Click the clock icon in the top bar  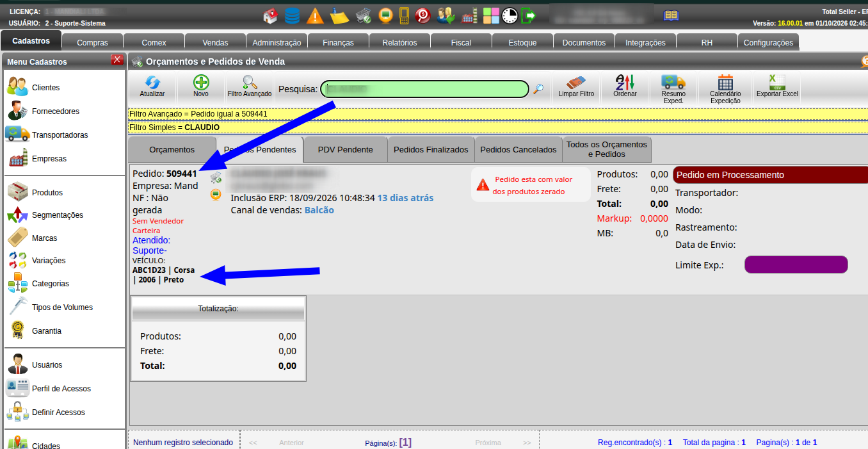(510, 15)
